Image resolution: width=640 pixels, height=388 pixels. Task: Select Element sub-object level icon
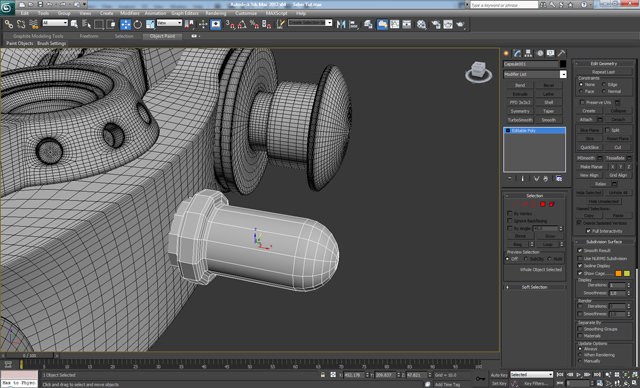[552, 204]
